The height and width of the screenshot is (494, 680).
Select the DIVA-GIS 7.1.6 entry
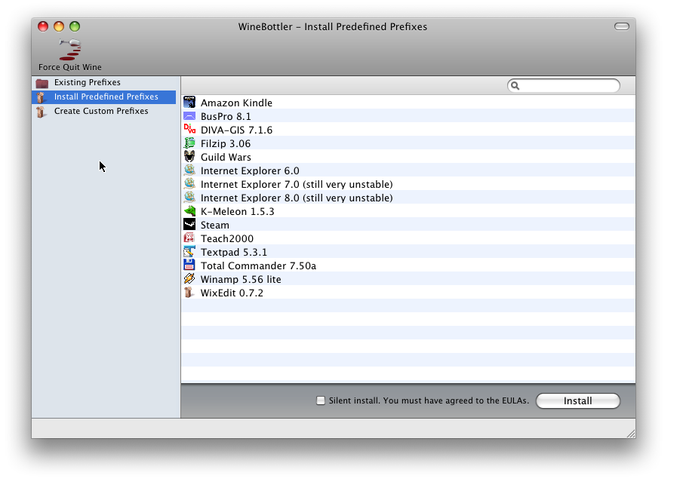408,130
